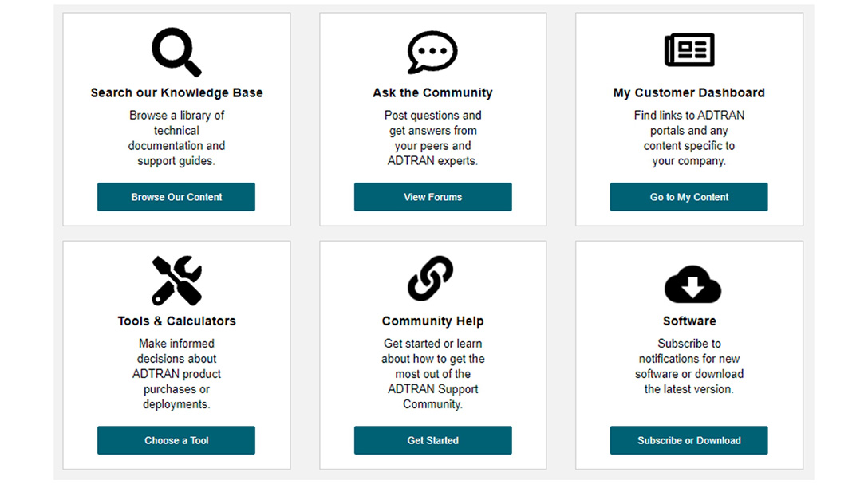Hit the Get Started button
The width and height of the screenshot is (868, 488).
(x=432, y=440)
